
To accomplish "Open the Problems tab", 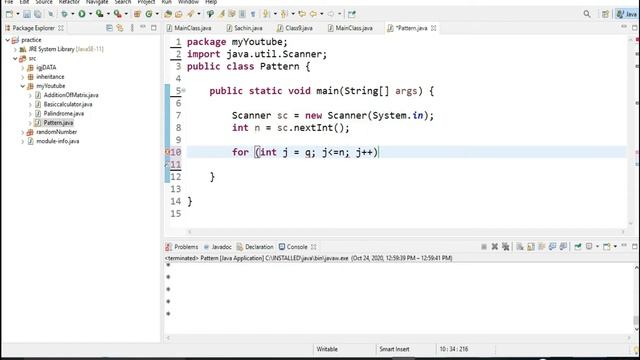I will pos(182,247).
